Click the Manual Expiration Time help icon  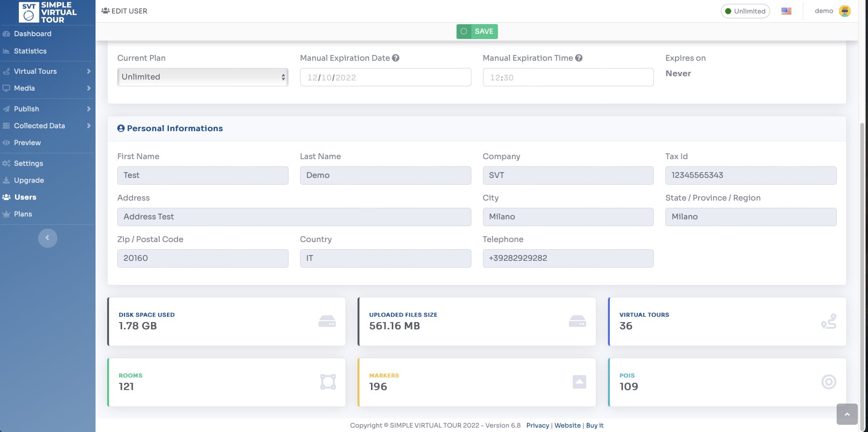pyautogui.click(x=579, y=58)
